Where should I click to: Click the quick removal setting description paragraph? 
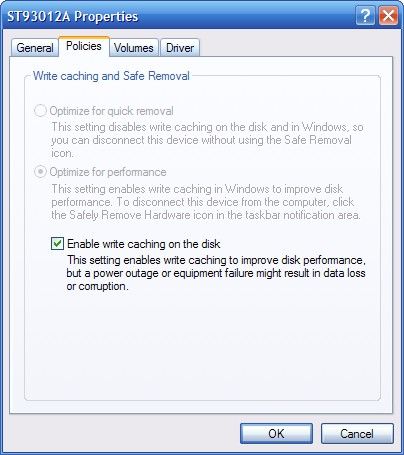[207, 140]
